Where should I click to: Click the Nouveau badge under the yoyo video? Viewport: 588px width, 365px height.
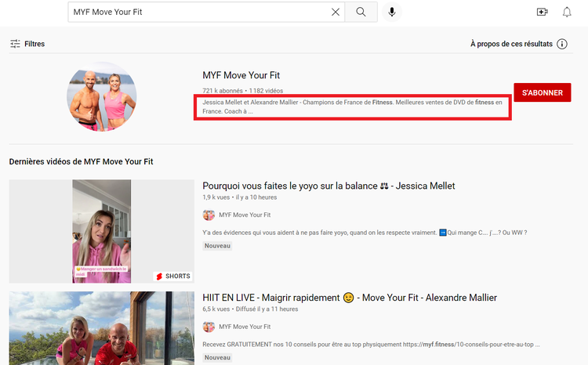tap(217, 246)
